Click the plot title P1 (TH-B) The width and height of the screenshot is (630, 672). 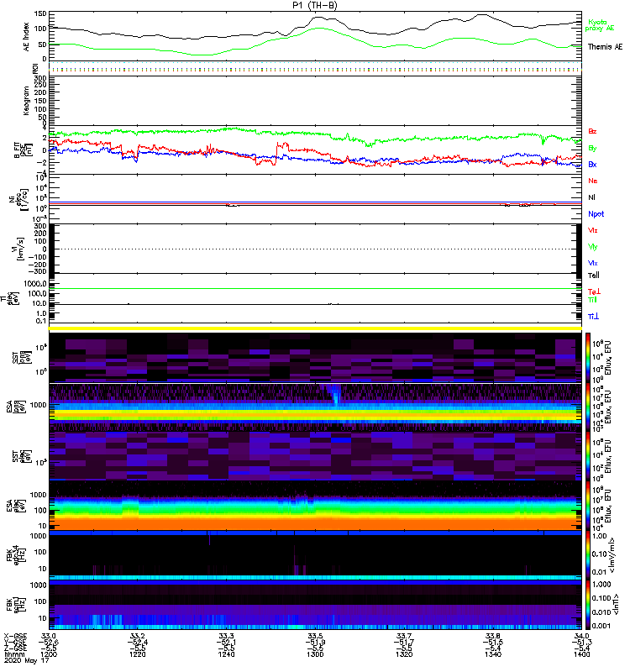point(314,6)
